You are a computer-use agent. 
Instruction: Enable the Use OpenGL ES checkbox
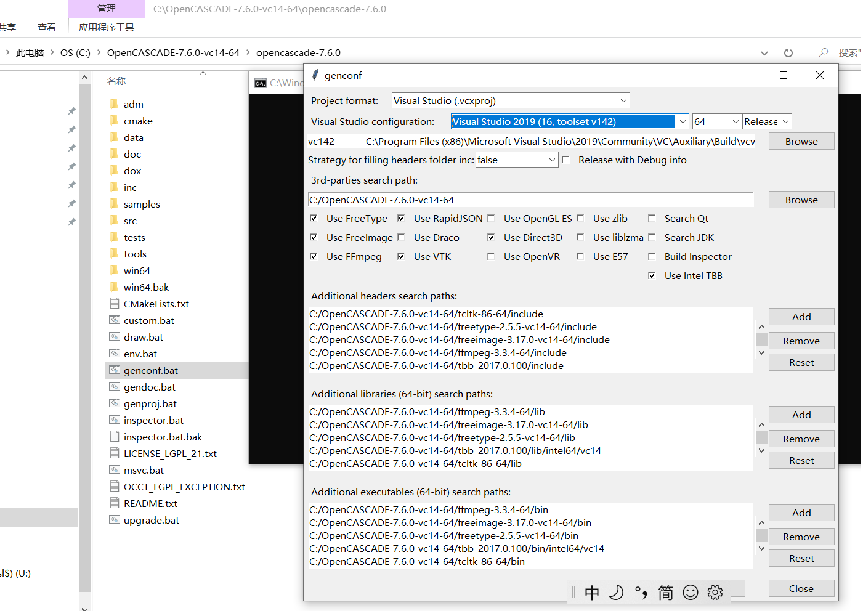coord(491,218)
